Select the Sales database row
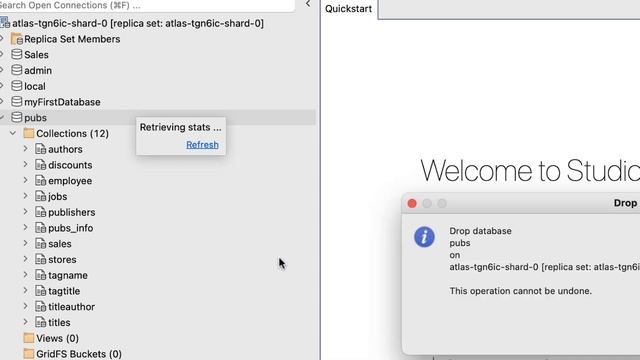 tap(158, 54)
